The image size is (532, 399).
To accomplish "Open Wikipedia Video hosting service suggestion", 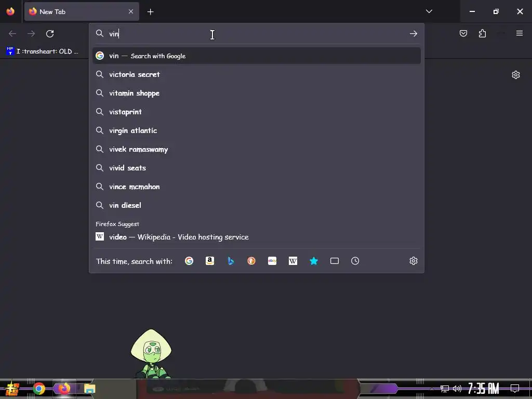I will [x=257, y=237].
